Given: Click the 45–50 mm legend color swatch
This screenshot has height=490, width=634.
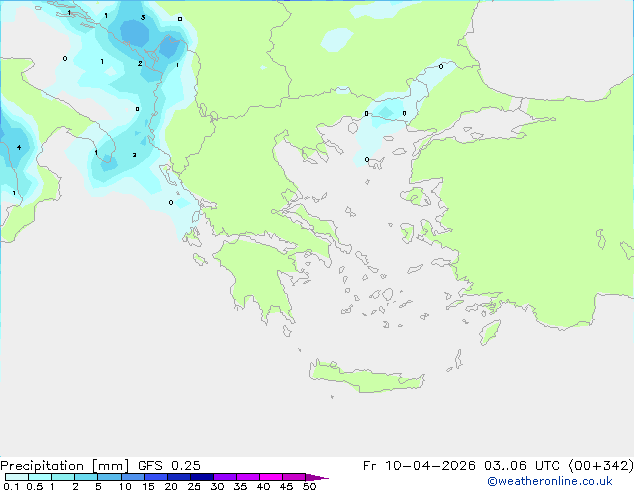Looking at the screenshot, I should pyautogui.click(x=294, y=477).
